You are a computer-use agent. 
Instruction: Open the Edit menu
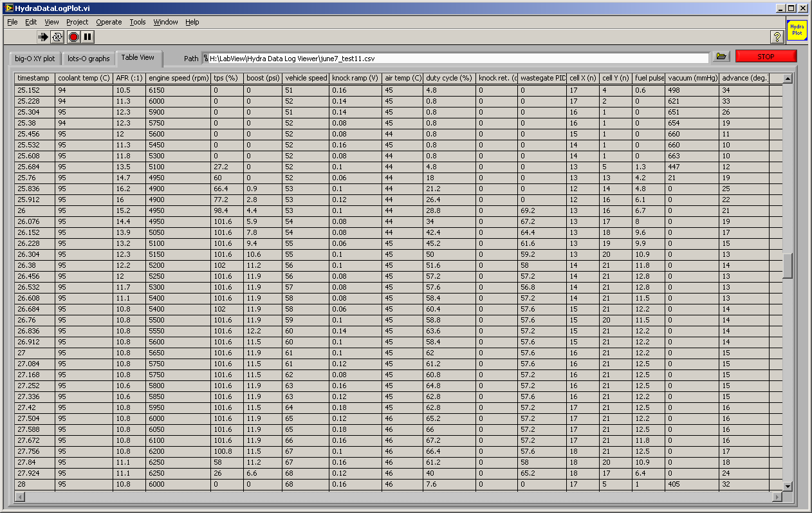(x=31, y=22)
